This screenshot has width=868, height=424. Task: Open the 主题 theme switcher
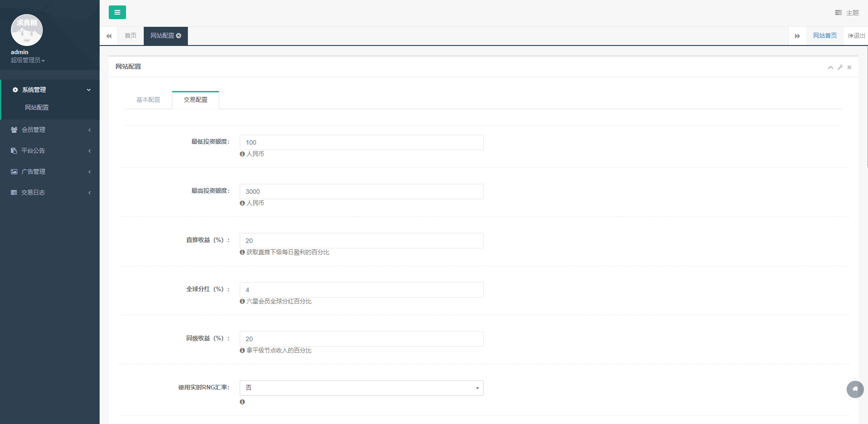pyautogui.click(x=847, y=13)
